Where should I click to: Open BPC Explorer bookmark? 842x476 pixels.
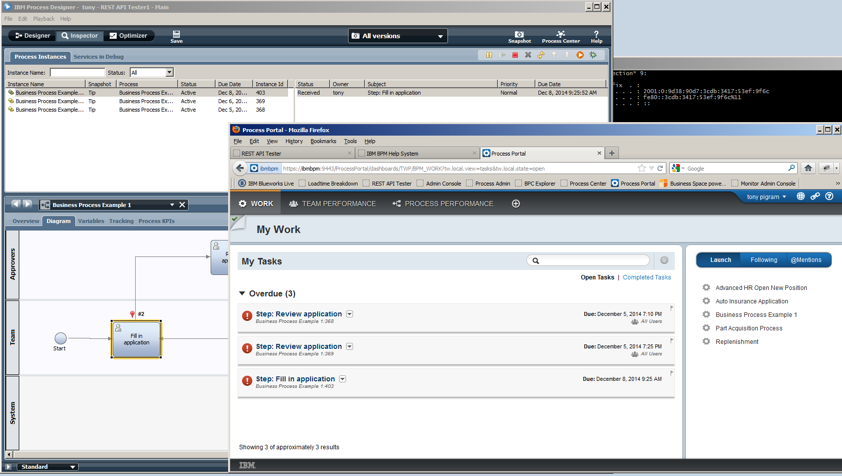[535, 183]
